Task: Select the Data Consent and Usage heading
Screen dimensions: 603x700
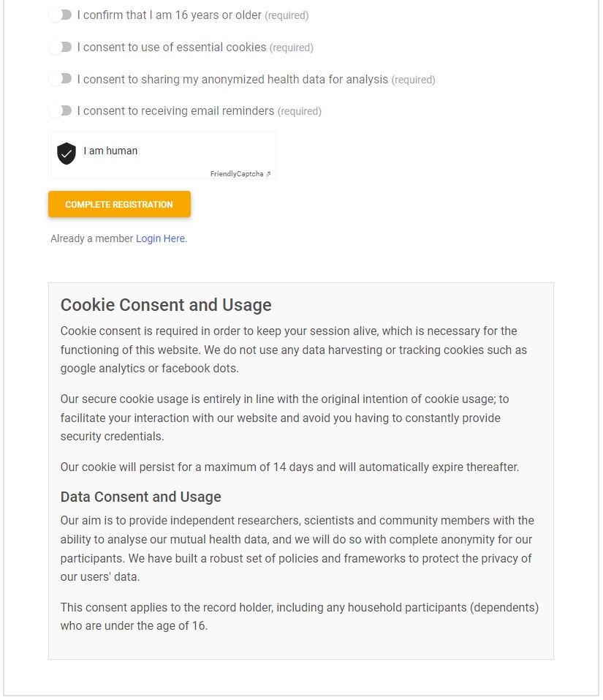Action: click(x=141, y=497)
